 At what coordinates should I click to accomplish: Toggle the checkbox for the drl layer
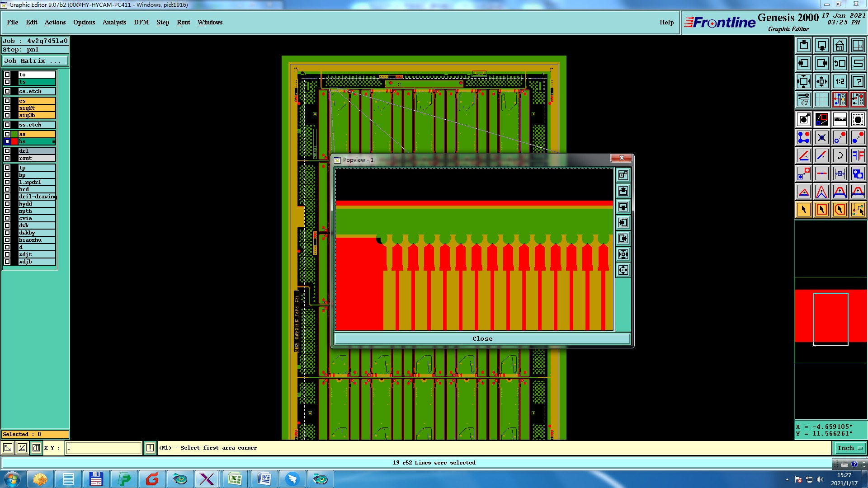pyautogui.click(x=7, y=151)
